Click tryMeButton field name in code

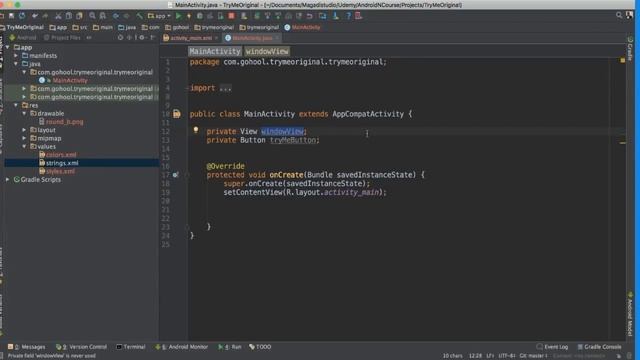[x=293, y=140]
